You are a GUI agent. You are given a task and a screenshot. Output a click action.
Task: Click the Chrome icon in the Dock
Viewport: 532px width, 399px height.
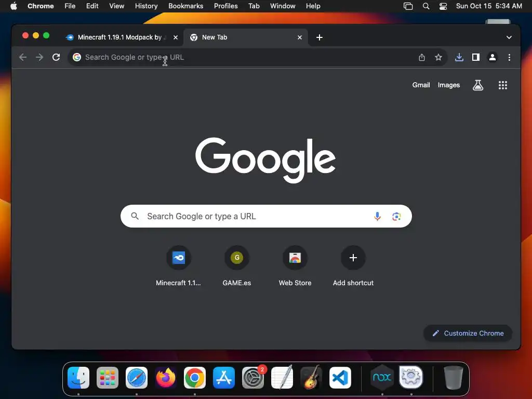click(195, 378)
